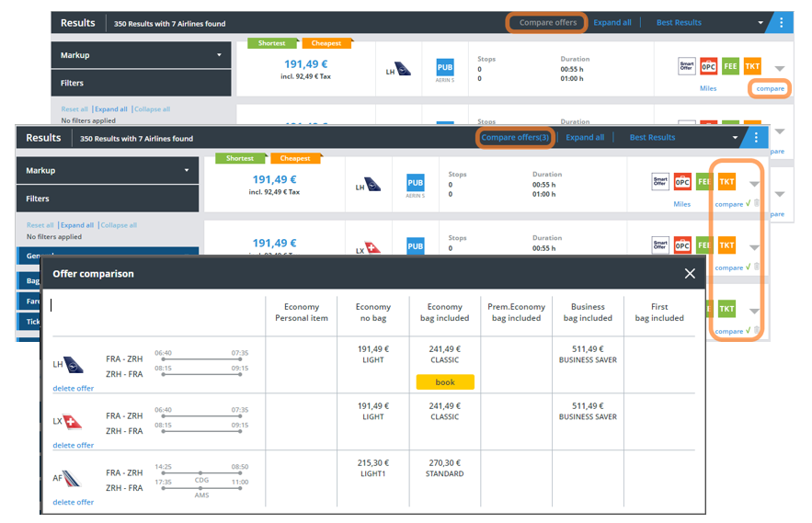Select the Shortest tab in top window

pyautogui.click(x=272, y=43)
